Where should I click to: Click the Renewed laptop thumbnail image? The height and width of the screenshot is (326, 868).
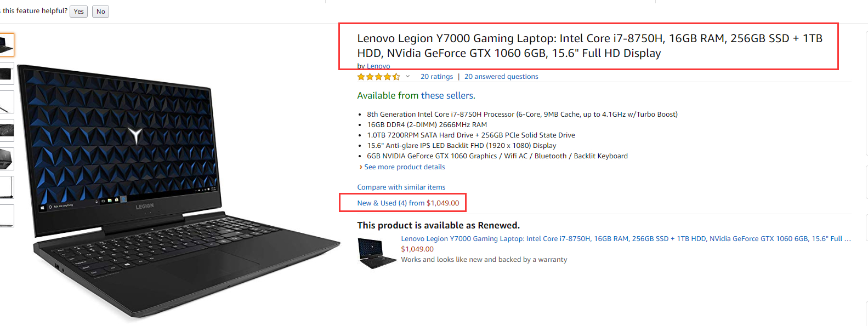pyautogui.click(x=376, y=253)
